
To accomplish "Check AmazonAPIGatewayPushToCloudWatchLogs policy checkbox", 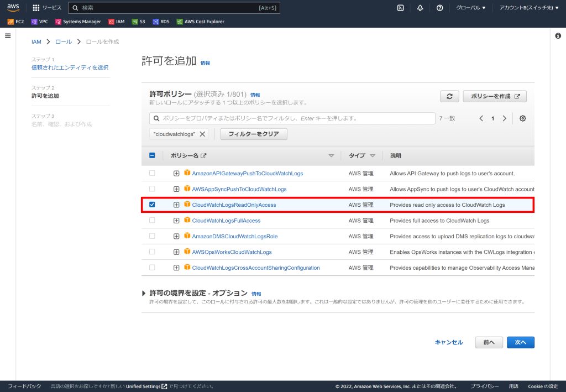I will [x=152, y=173].
